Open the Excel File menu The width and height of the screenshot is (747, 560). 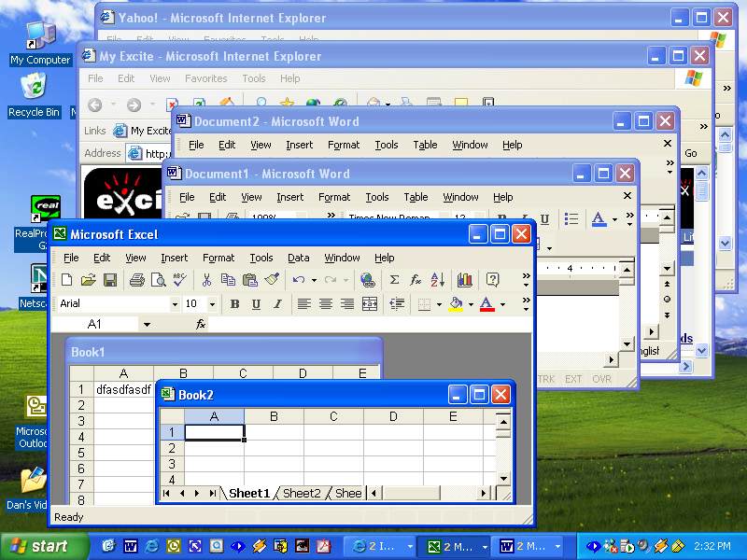(71, 258)
